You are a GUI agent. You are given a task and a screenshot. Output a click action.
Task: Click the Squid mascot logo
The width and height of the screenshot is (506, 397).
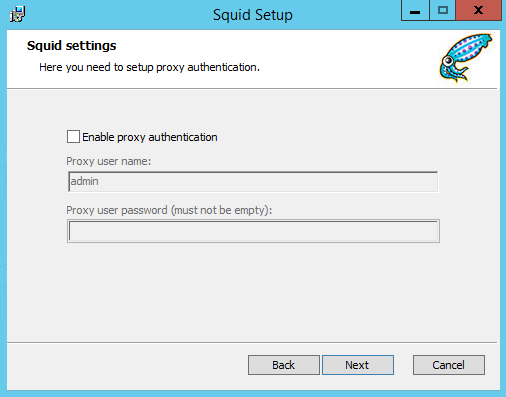[466, 58]
